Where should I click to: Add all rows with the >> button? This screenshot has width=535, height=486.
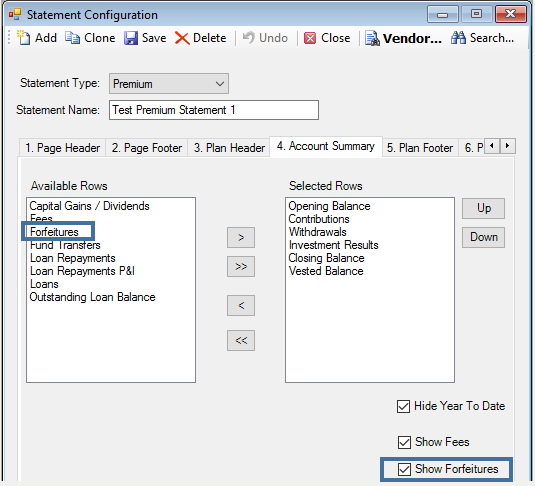tap(241, 267)
